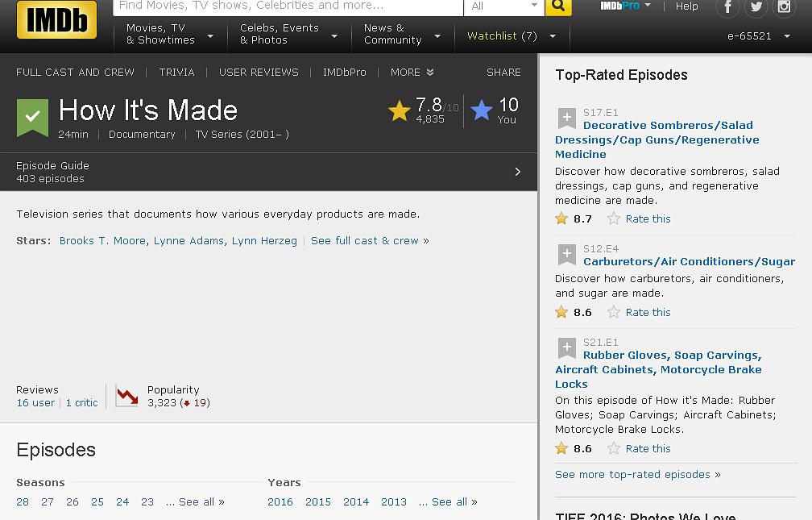Screen dimensions: 812x520
Task: Open the search category All dropdown
Action: coord(504,6)
